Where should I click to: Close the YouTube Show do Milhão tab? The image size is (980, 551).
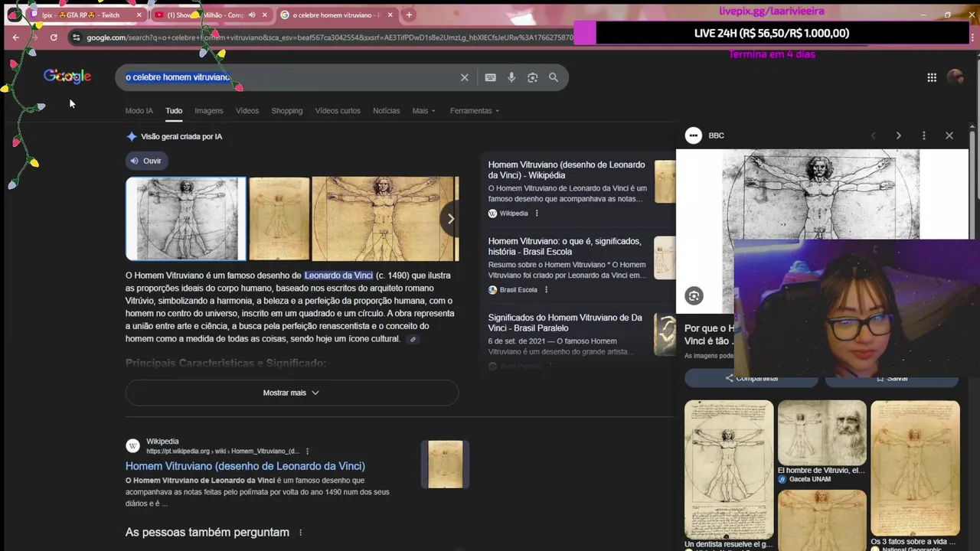coord(265,15)
